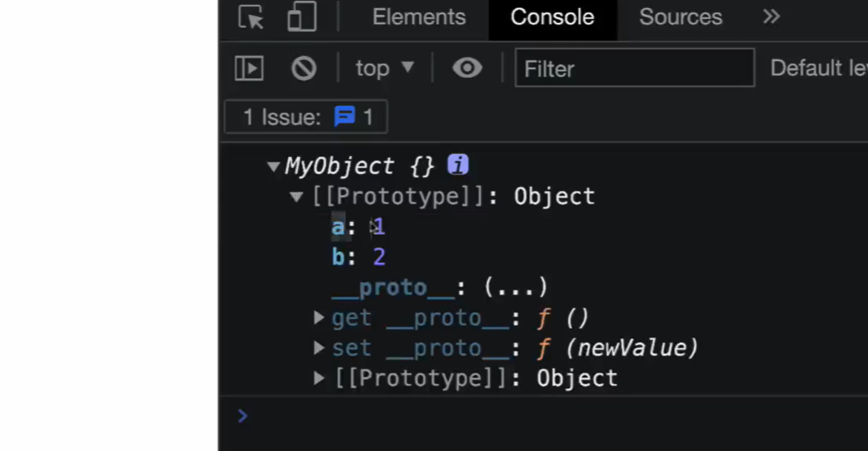Open the top context dropdown
This screenshot has height=451, width=868.
click(384, 69)
